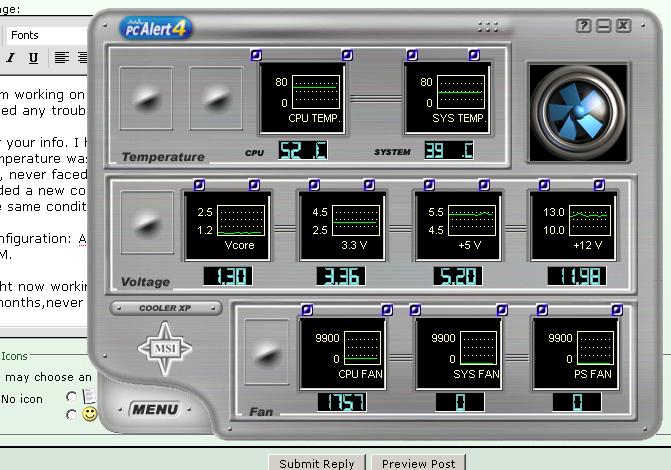Open the PC Alert MENU
The image size is (671, 470).
pos(156,409)
